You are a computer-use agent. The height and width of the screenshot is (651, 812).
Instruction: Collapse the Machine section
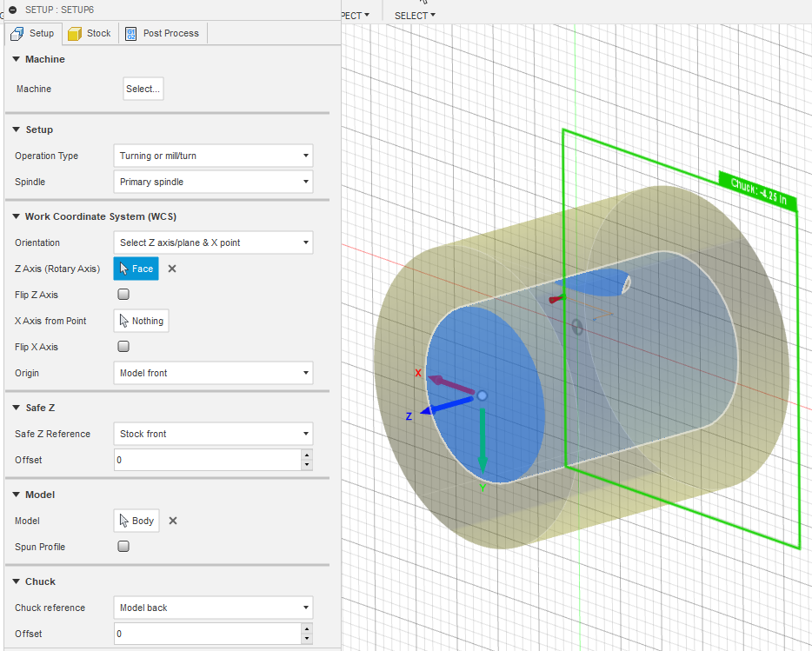point(16,59)
